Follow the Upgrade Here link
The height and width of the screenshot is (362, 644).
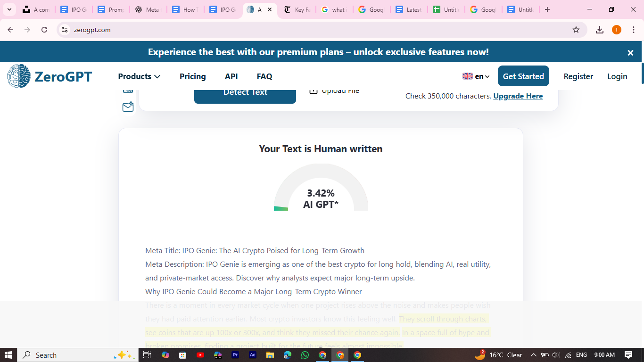(518, 96)
